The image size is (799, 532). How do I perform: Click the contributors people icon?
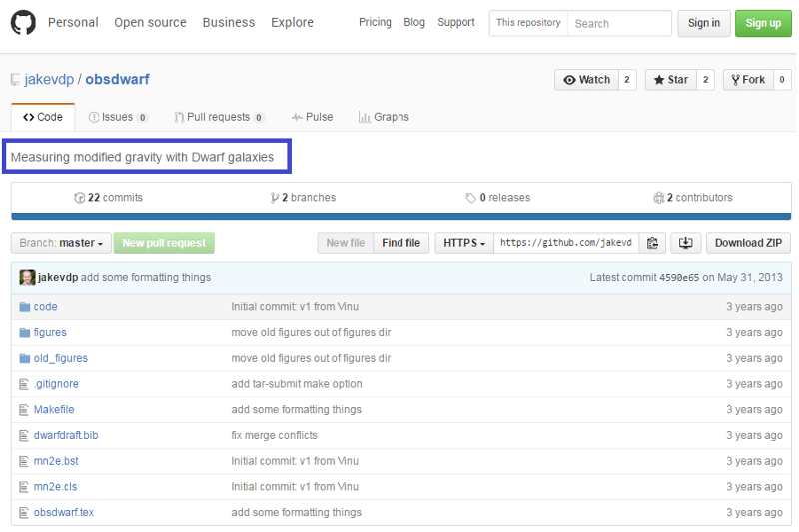(659, 198)
